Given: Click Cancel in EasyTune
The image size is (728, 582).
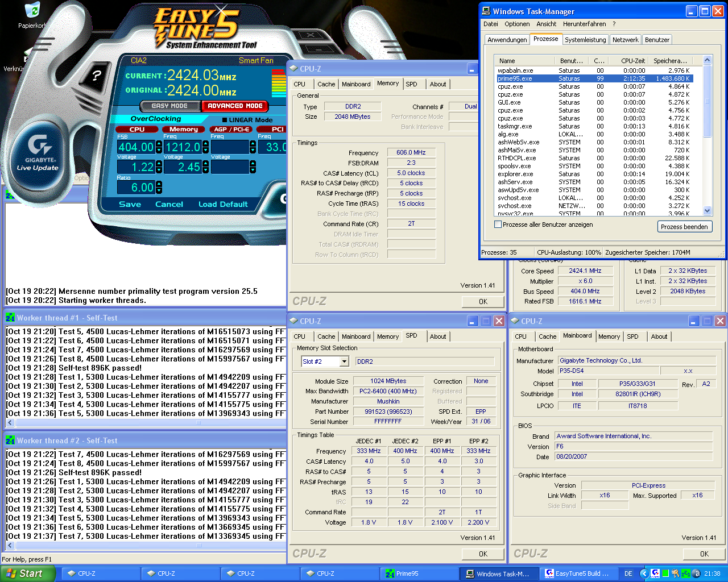Looking at the screenshot, I should pos(169,204).
